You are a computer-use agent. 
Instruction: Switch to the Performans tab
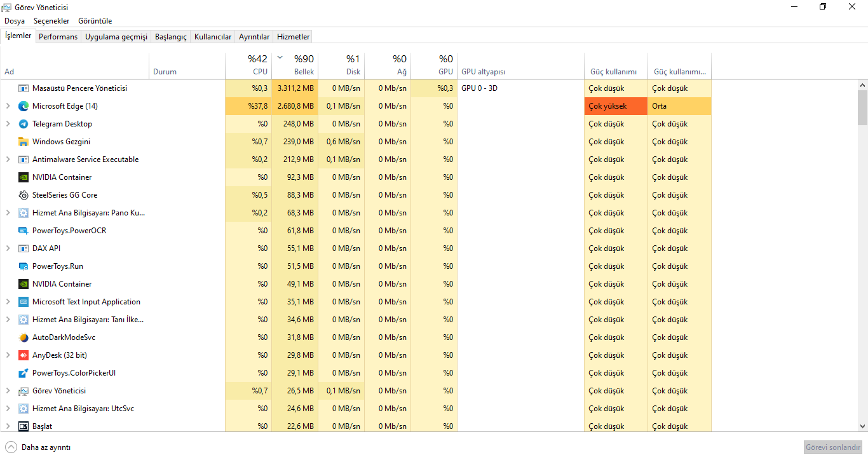click(58, 37)
